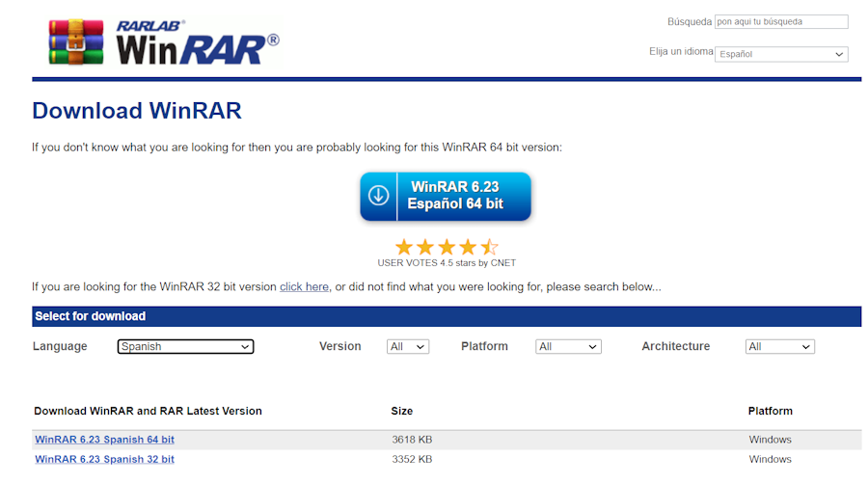The height and width of the screenshot is (483, 868).
Task: Open the 'click here' 32 bit link
Action: pos(304,287)
